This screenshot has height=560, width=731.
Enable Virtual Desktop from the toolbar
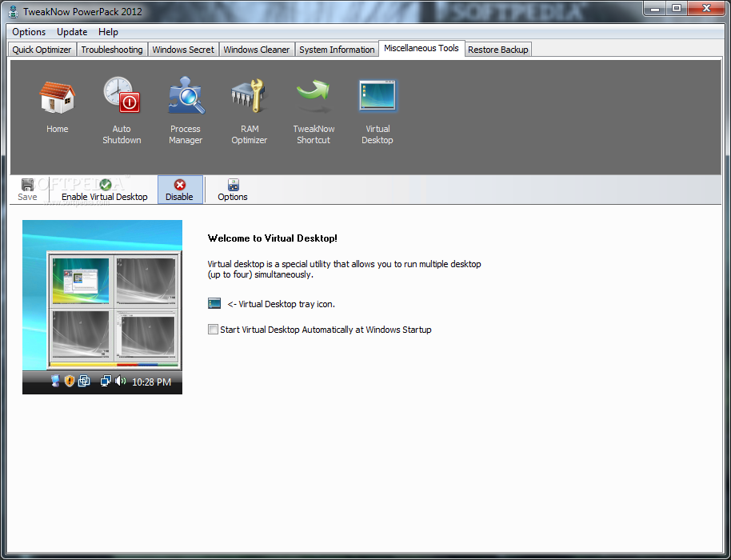coord(105,190)
